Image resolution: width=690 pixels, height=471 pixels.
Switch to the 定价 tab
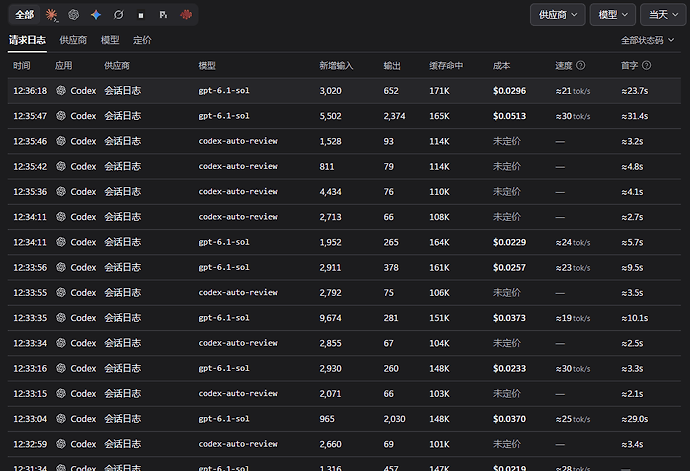click(x=142, y=40)
